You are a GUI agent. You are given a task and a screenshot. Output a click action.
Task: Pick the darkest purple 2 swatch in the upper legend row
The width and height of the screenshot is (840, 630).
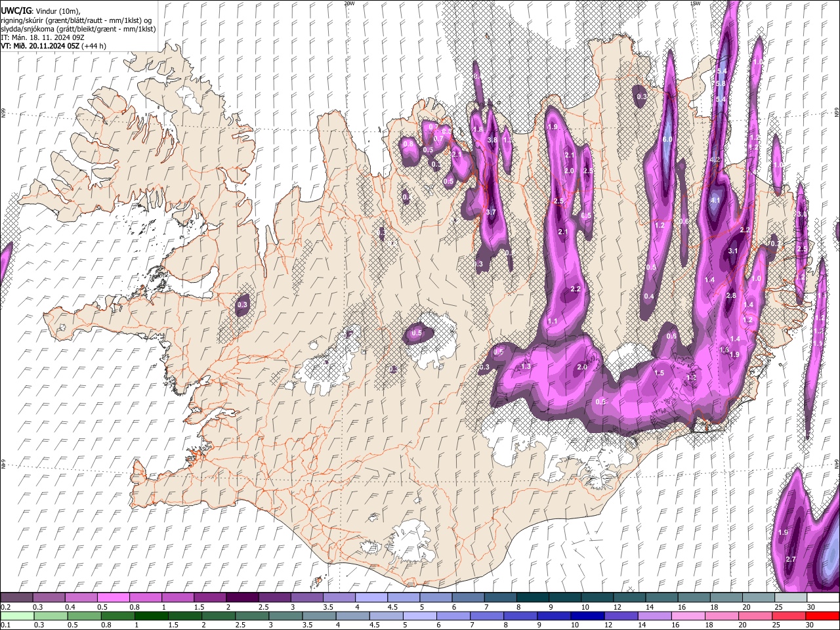(x=242, y=597)
